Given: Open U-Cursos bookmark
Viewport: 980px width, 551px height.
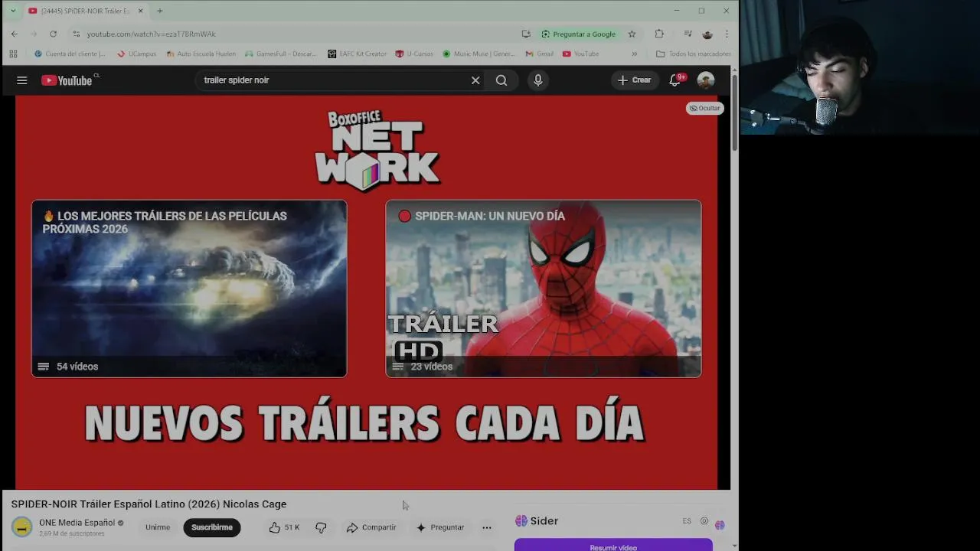Looking at the screenshot, I should point(414,54).
